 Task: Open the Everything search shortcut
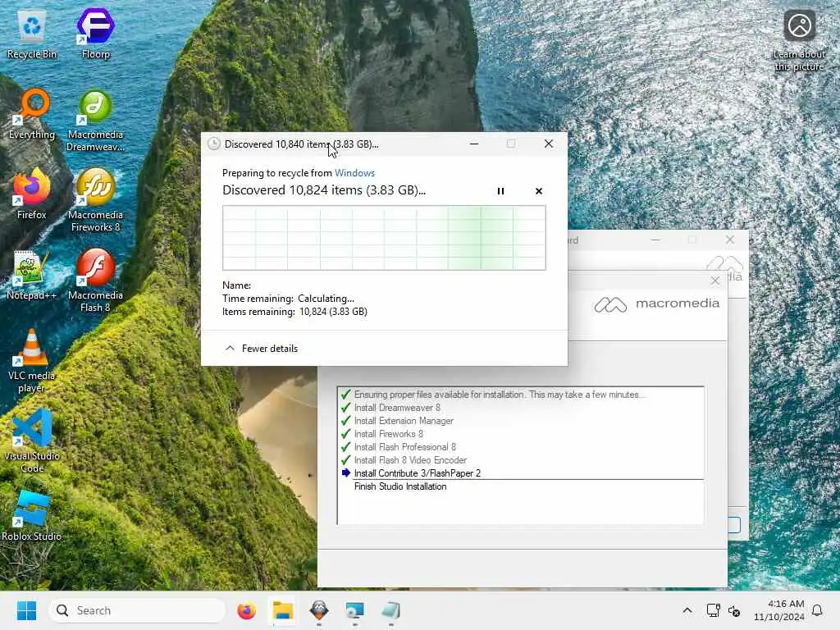click(x=32, y=114)
